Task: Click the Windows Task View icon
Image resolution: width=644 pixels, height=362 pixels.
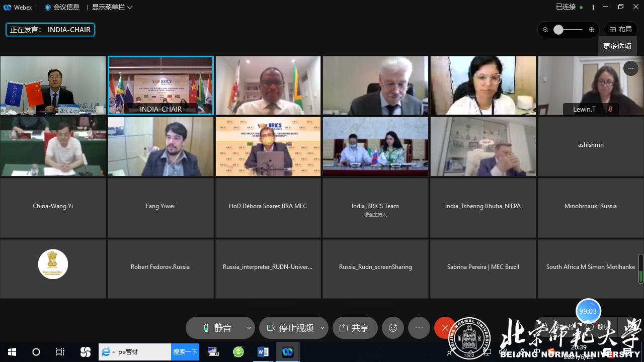Action: coord(60,352)
